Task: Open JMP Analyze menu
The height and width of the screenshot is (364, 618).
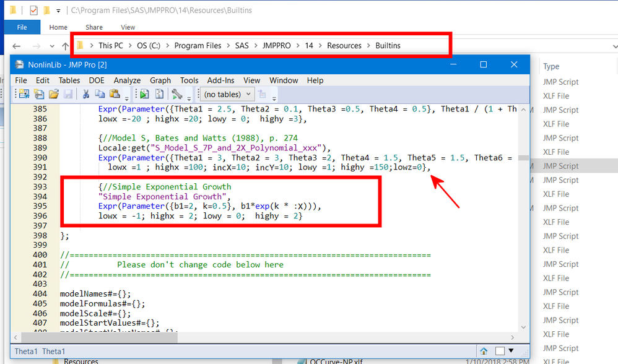Action: [128, 80]
